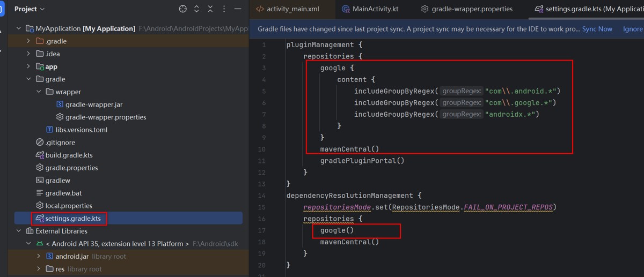Click the gradlew terminal script icon

[40, 181]
